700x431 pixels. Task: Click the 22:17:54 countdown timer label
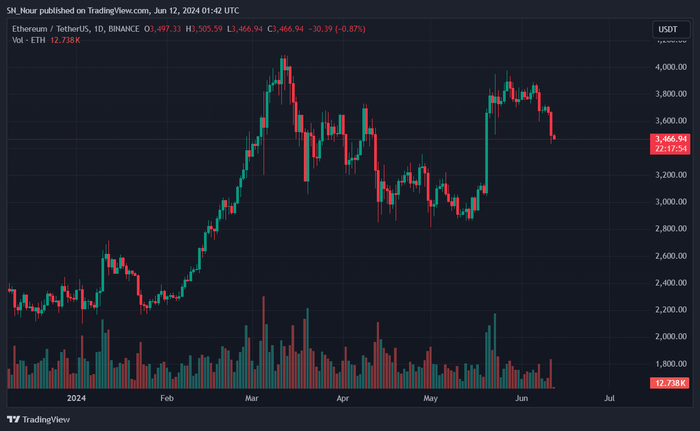click(x=670, y=149)
